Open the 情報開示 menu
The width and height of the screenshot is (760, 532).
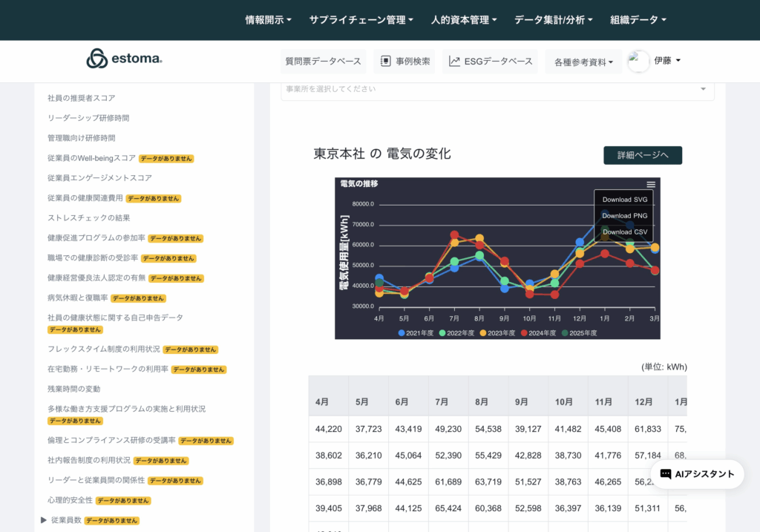click(x=268, y=20)
